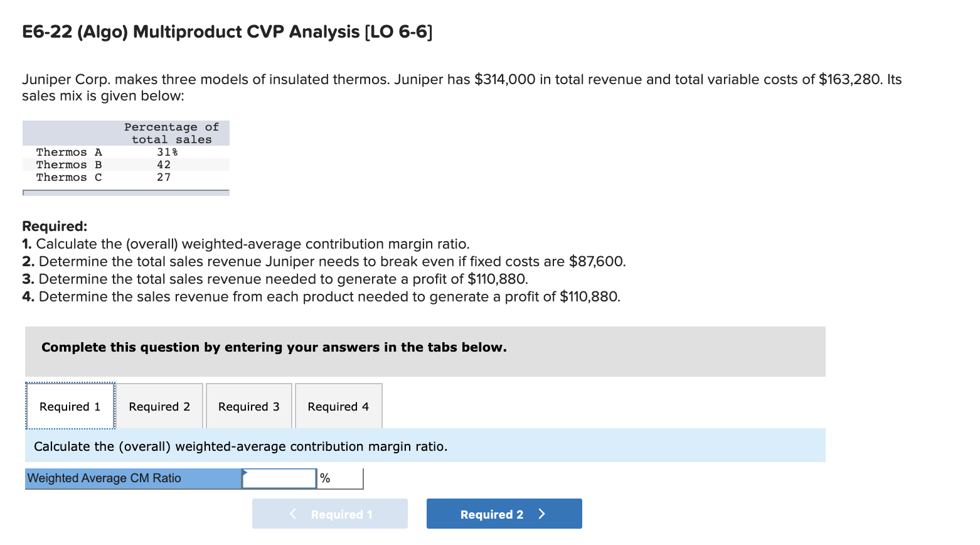Click the E6-22 Multiproduct CVP Analysis title
This screenshot has height=545, width=980.
pyautogui.click(x=226, y=31)
